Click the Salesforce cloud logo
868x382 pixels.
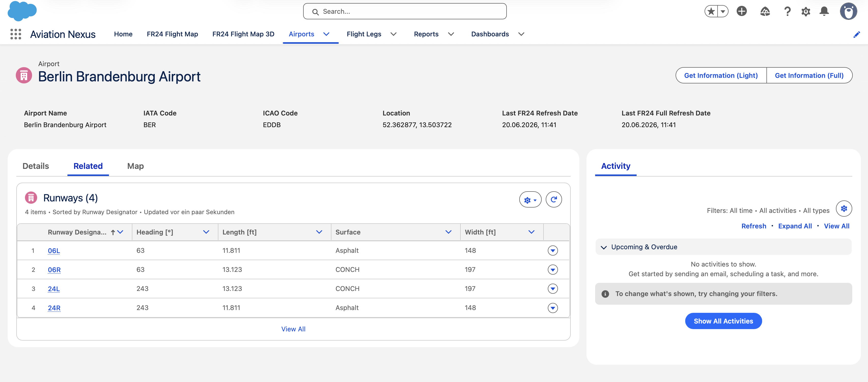tap(22, 11)
